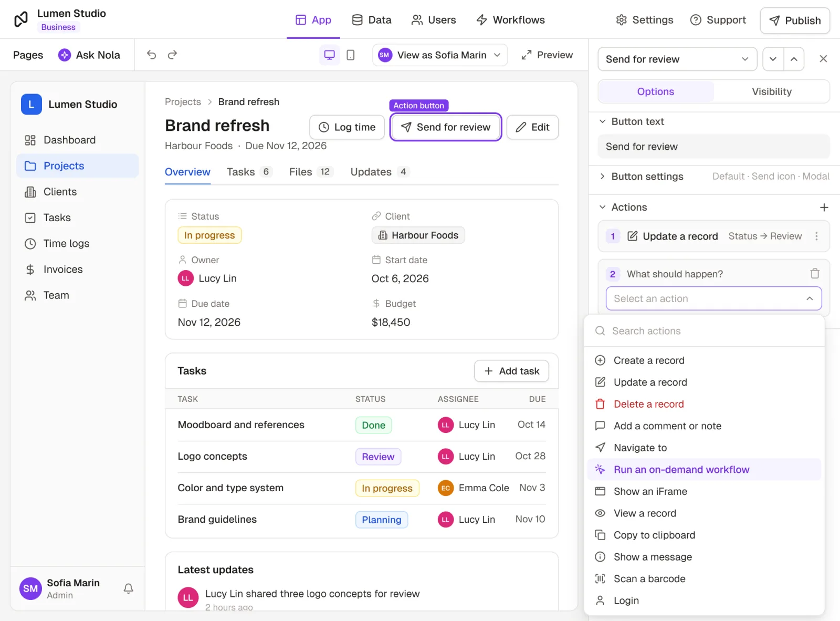Choose Copy to clipboard action
This screenshot has width=840, height=621.
pos(704,535)
